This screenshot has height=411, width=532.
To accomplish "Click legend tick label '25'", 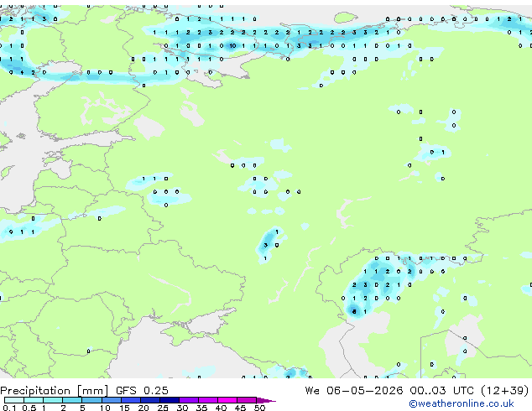I will click(x=163, y=408).
